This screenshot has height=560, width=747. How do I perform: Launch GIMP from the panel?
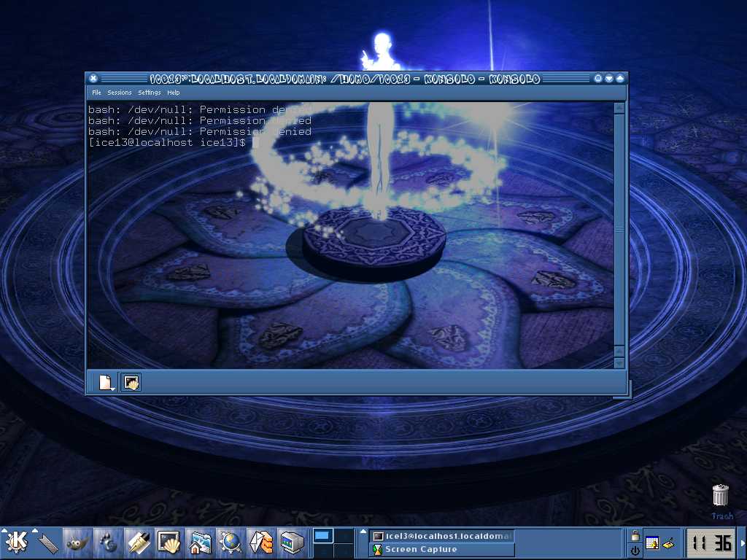77,542
